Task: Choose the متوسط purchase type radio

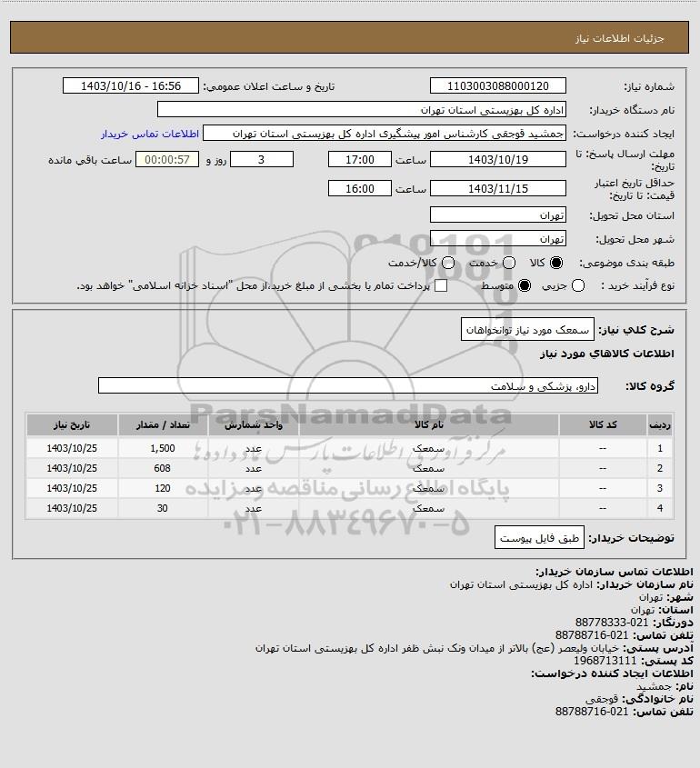Action: [x=525, y=285]
